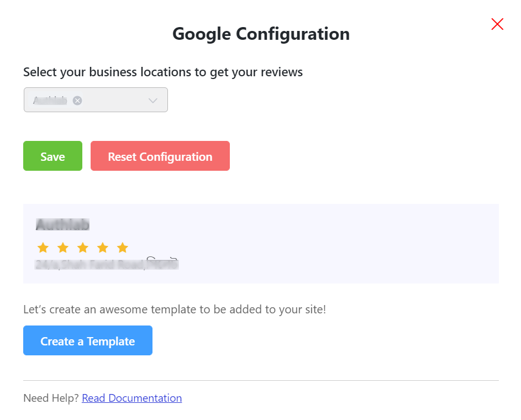Image resolution: width=521 pixels, height=420 pixels.
Task: Click Create a Template button
Action: [88, 340]
